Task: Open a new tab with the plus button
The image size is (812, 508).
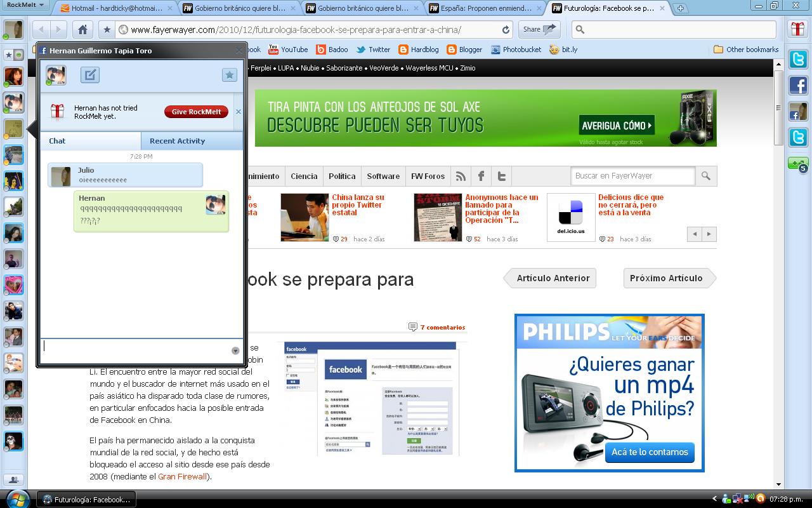Action: click(x=680, y=8)
